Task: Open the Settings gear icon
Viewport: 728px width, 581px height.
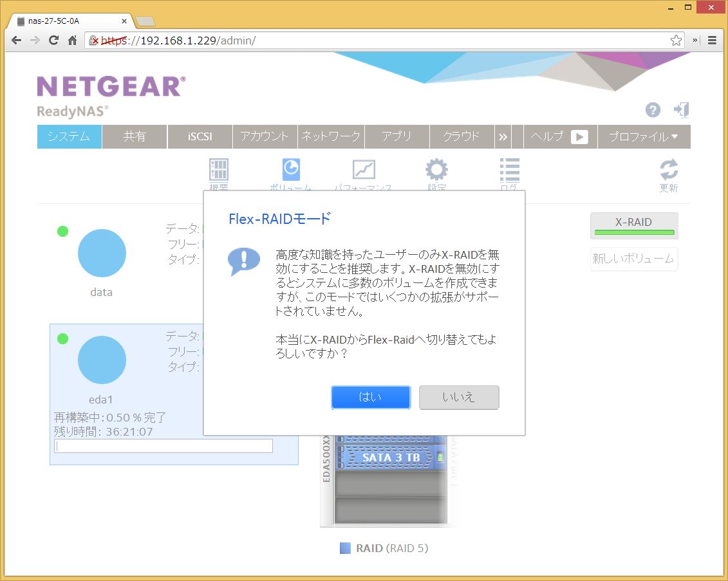Action: (x=436, y=170)
